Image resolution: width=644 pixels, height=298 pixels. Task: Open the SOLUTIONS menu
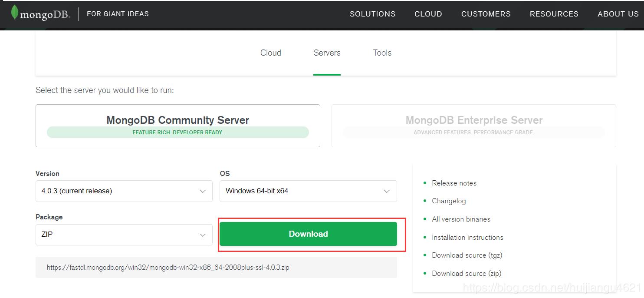pyautogui.click(x=372, y=13)
